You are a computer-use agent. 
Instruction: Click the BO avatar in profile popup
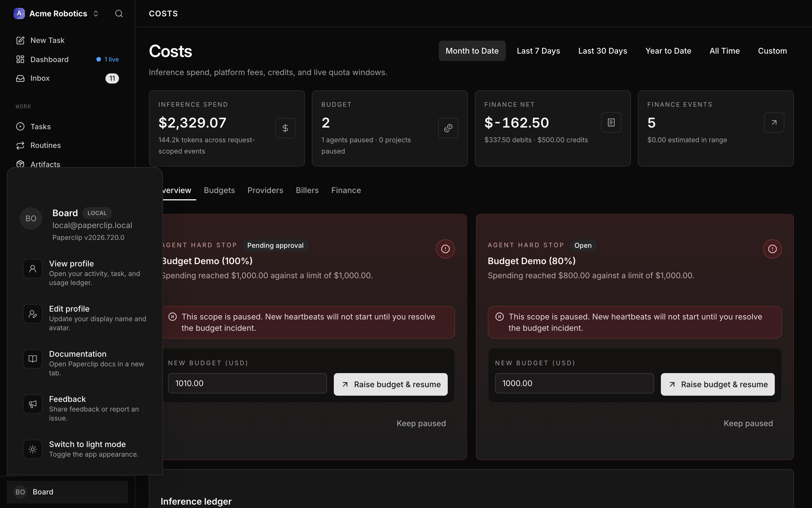click(31, 218)
